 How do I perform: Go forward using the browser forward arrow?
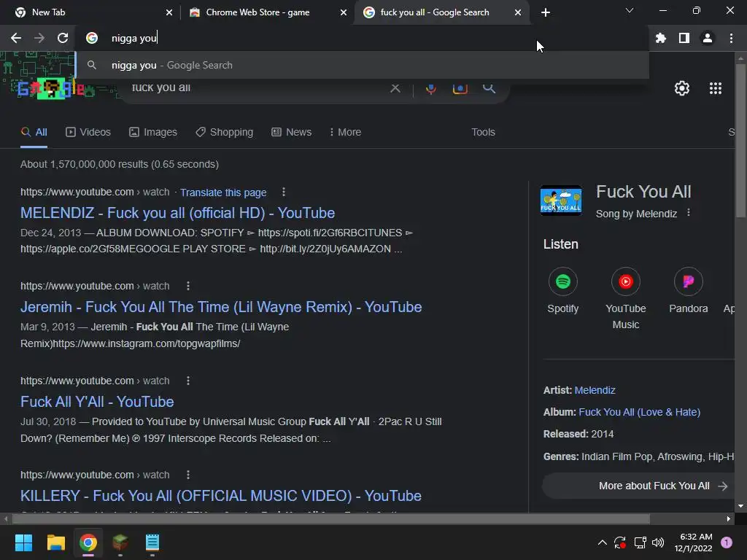pyautogui.click(x=39, y=38)
